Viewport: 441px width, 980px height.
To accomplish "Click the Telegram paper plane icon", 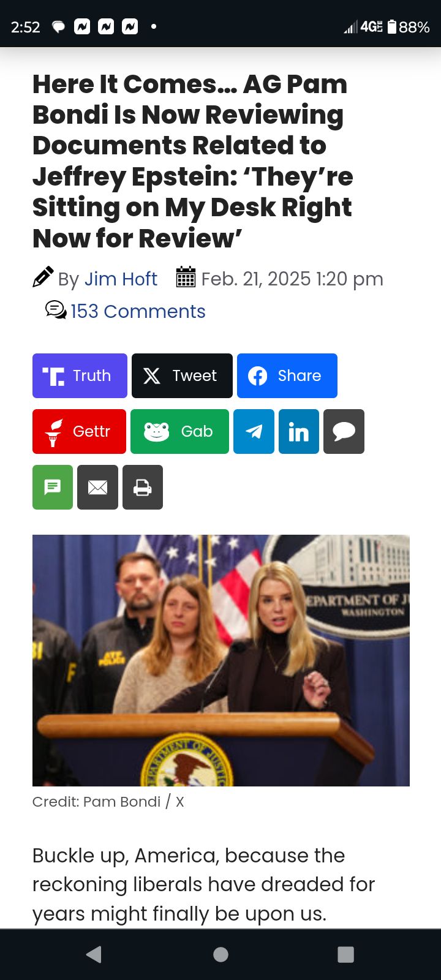I will [x=254, y=431].
